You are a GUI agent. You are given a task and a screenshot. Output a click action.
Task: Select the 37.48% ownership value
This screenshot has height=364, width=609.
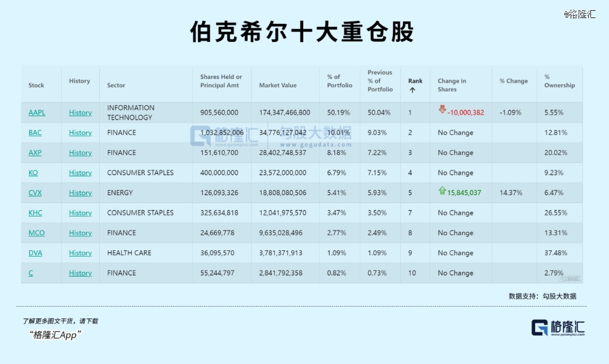point(555,253)
